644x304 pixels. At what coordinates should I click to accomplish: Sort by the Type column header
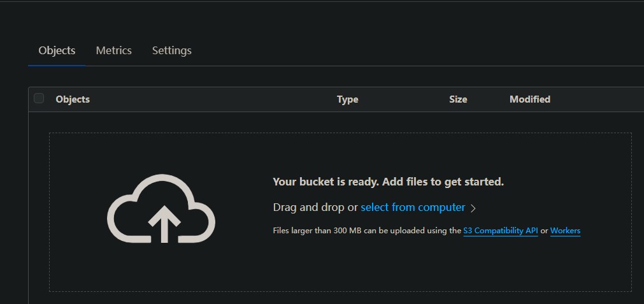click(x=347, y=99)
